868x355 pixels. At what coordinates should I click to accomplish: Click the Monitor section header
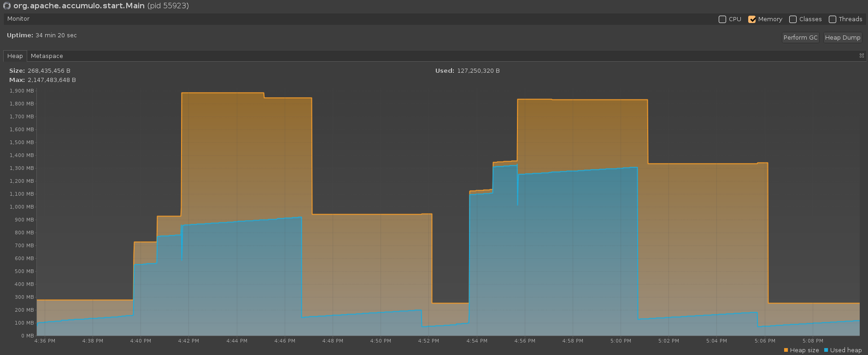pos(18,19)
